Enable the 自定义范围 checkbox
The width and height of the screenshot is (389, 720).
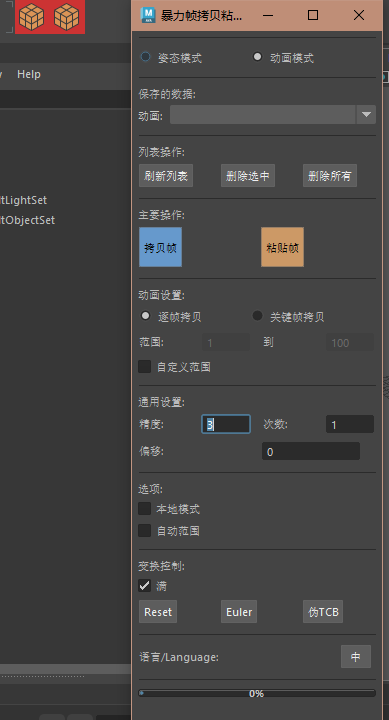[145, 366]
